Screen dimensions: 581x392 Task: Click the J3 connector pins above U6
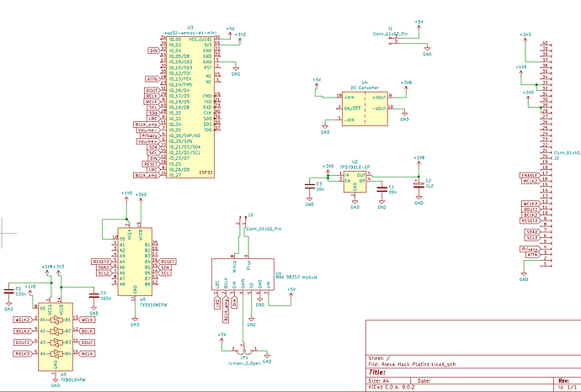tap(242, 221)
